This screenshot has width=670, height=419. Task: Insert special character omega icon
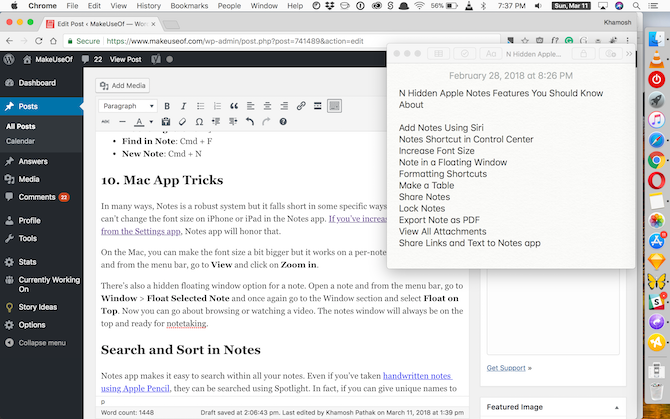pyautogui.click(x=200, y=122)
